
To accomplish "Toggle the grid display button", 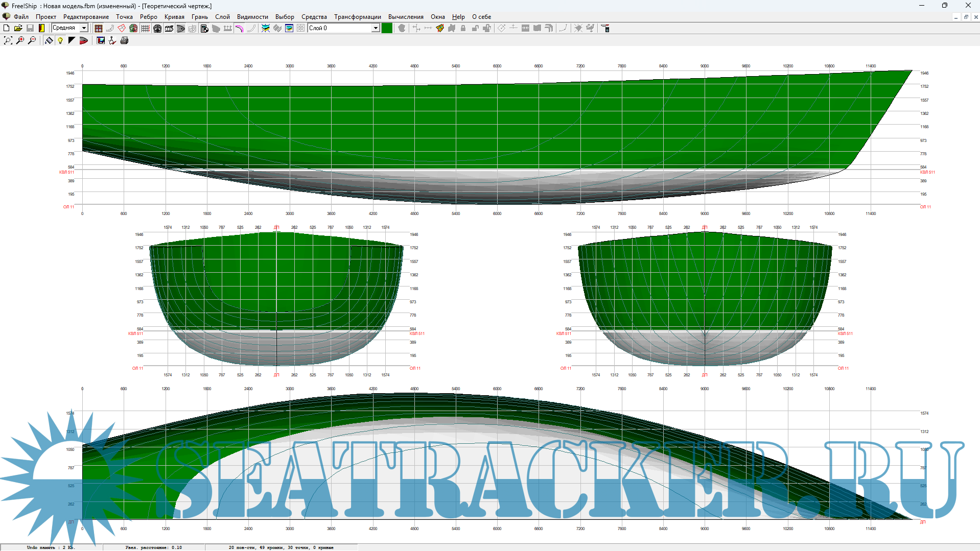I will tap(146, 28).
